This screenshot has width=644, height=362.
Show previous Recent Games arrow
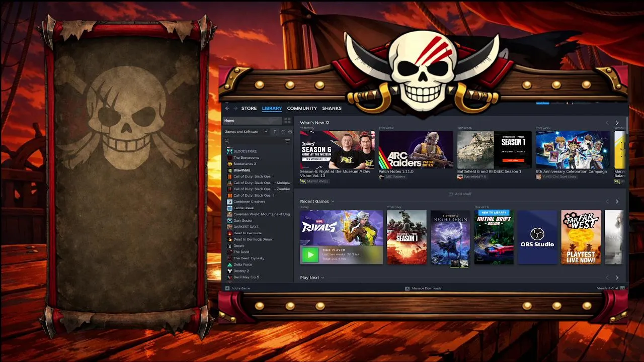607,202
